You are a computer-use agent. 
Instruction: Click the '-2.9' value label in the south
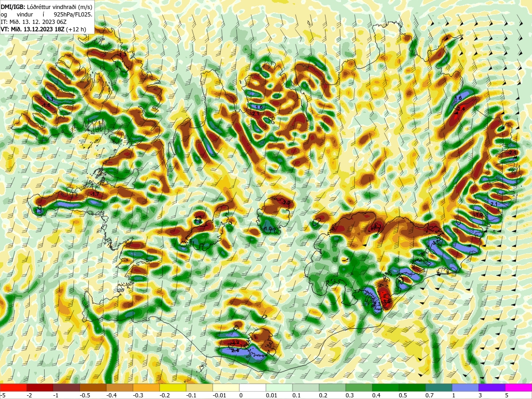(236, 342)
